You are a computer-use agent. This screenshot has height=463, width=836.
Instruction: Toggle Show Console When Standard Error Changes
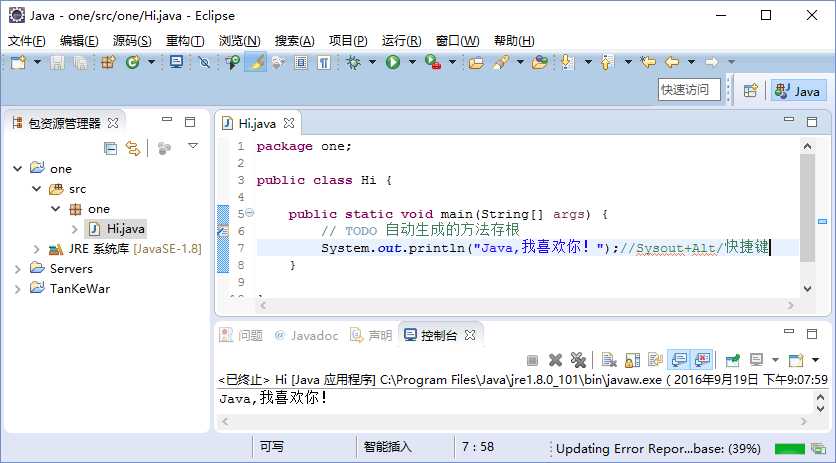[703, 360]
